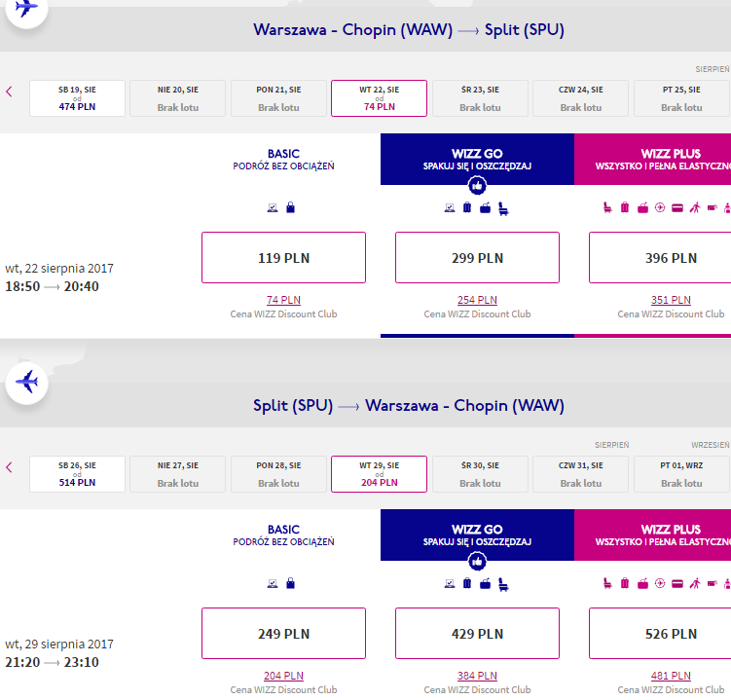Image resolution: width=731 pixels, height=700 pixels.
Task: Click the return flight airplane icon
Action: pos(26,383)
